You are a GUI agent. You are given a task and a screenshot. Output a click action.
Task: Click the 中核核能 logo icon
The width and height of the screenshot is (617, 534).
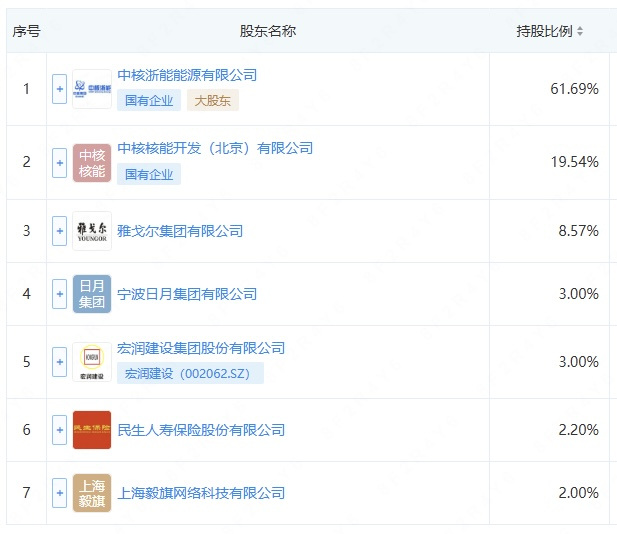(92, 162)
